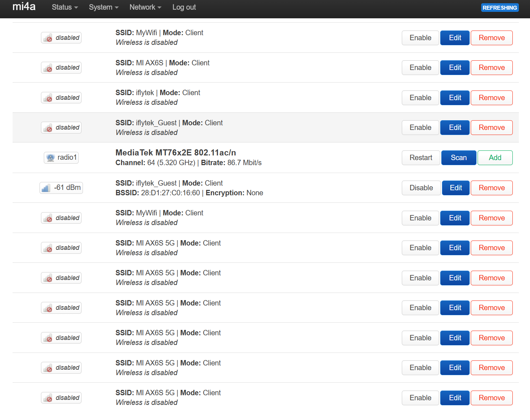The width and height of the screenshot is (530, 420).
Task: Open the Network dropdown menu
Action: click(x=145, y=7)
